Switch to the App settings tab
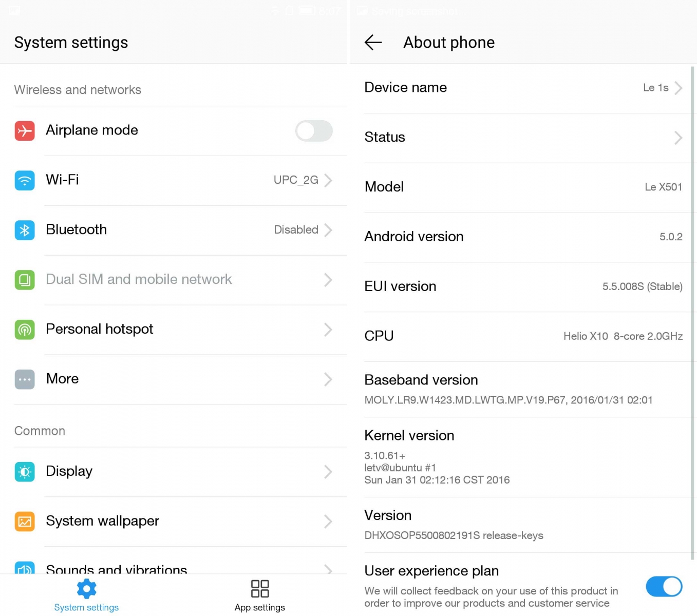This screenshot has height=616, width=697. tap(260, 595)
